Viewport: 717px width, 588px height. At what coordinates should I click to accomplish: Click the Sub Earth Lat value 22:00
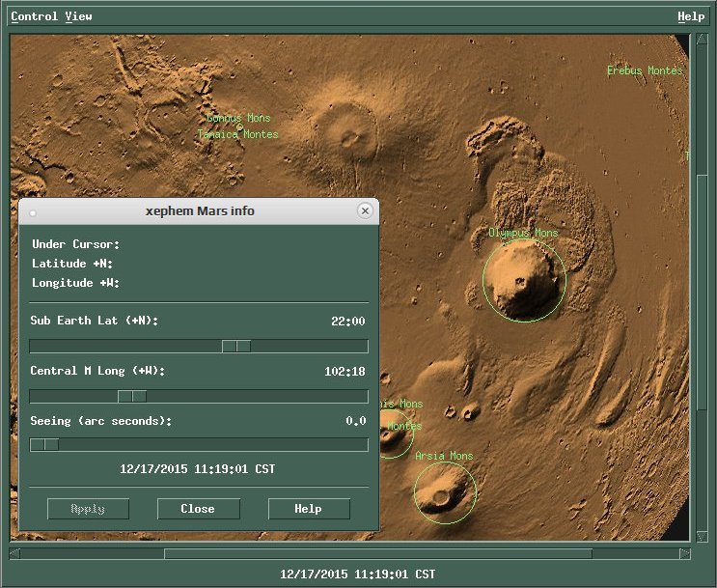348,322
